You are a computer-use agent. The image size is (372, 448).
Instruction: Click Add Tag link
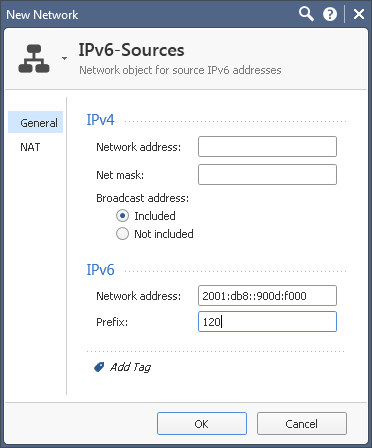coord(130,367)
